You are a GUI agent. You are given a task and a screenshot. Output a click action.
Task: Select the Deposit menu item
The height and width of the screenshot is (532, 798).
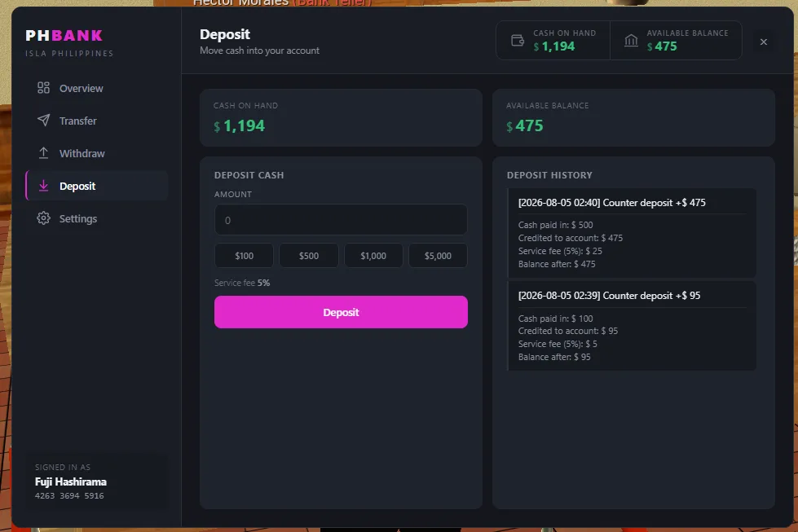coord(97,186)
